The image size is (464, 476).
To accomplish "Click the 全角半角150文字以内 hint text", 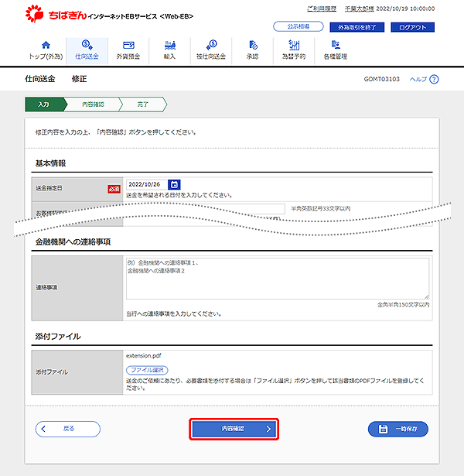I will (x=404, y=305).
